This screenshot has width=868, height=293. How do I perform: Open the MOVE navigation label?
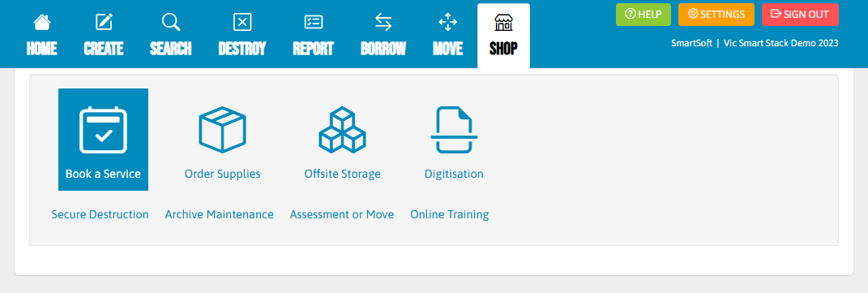point(447,49)
